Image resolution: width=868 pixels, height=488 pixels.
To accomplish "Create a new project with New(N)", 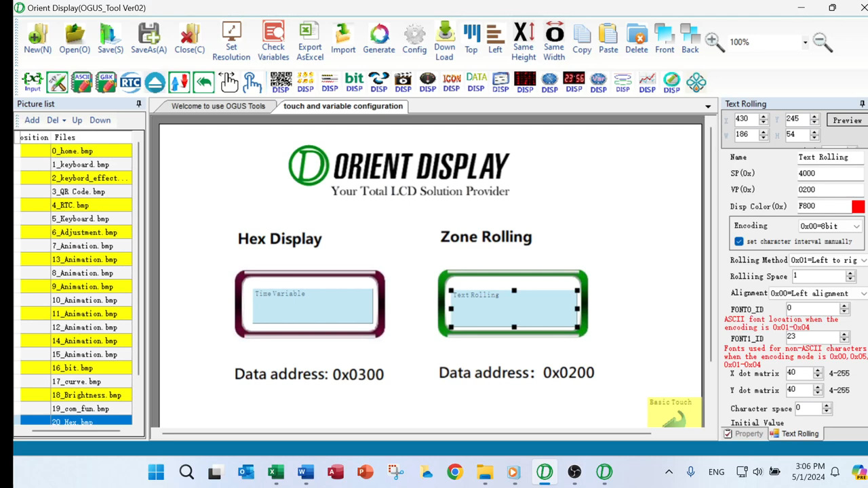I will click(x=37, y=39).
